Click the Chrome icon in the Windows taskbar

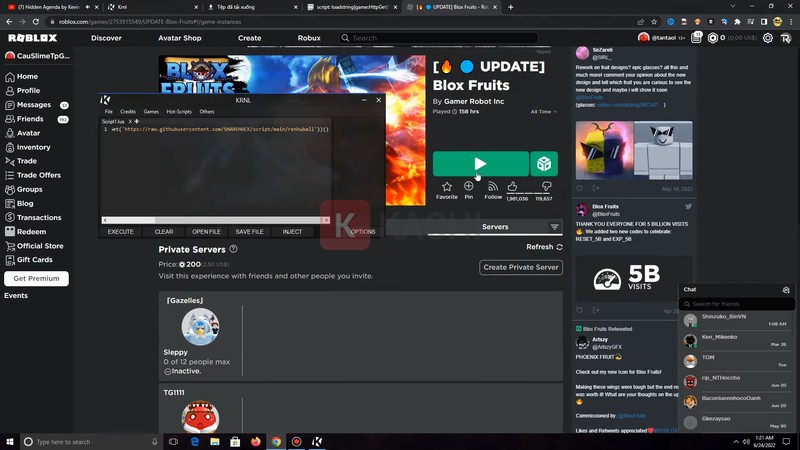(276, 441)
